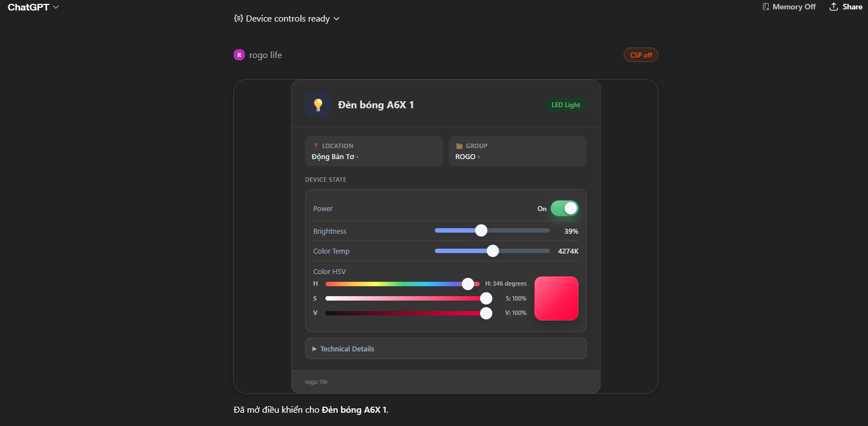The height and width of the screenshot is (426, 868).
Task: Click the Đã mở điều khiển message text
Action: pyautogui.click(x=311, y=410)
